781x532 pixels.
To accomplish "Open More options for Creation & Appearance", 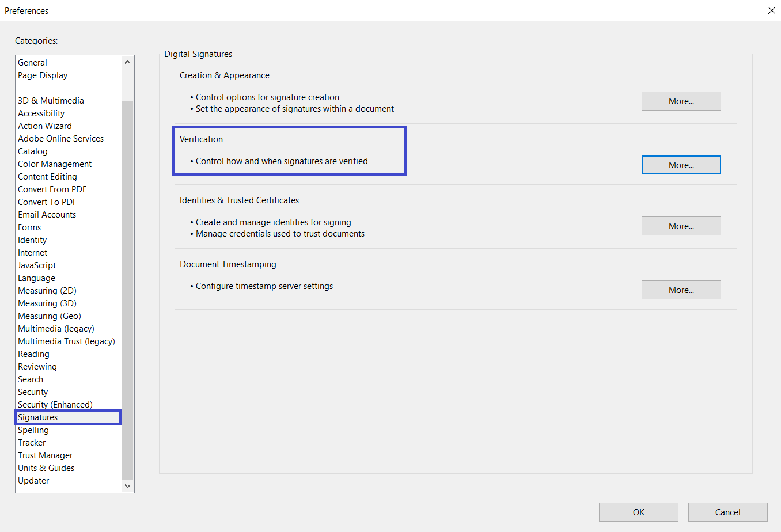I will 681,101.
